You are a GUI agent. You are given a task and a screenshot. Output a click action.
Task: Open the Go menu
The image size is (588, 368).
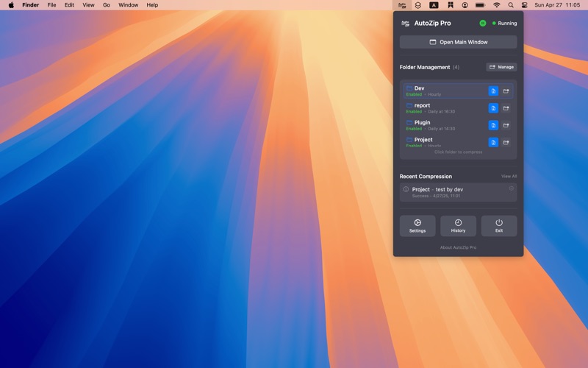pyautogui.click(x=107, y=5)
